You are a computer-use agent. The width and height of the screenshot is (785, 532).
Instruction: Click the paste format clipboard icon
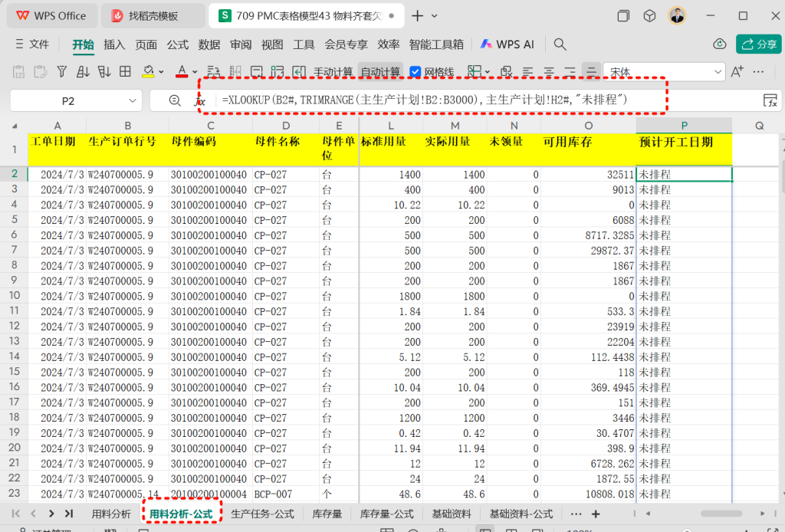coord(40,71)
